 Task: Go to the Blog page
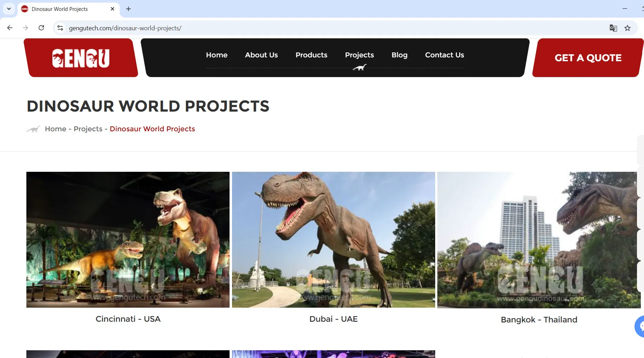pyautogui.click(x=399, y=55)
